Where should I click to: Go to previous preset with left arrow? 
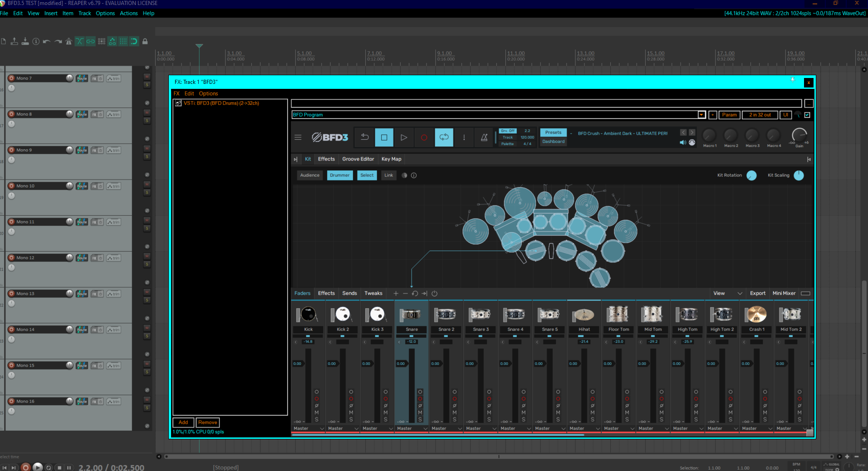pyautogui.click(x=683, y=132)
